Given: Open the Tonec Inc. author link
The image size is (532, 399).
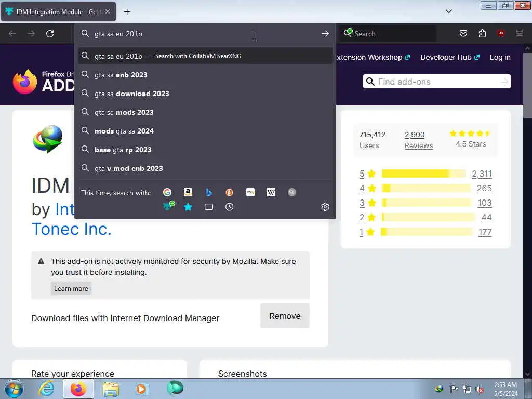Looking at the screenshot, I should pyautogui.click(x=72, y=229).
